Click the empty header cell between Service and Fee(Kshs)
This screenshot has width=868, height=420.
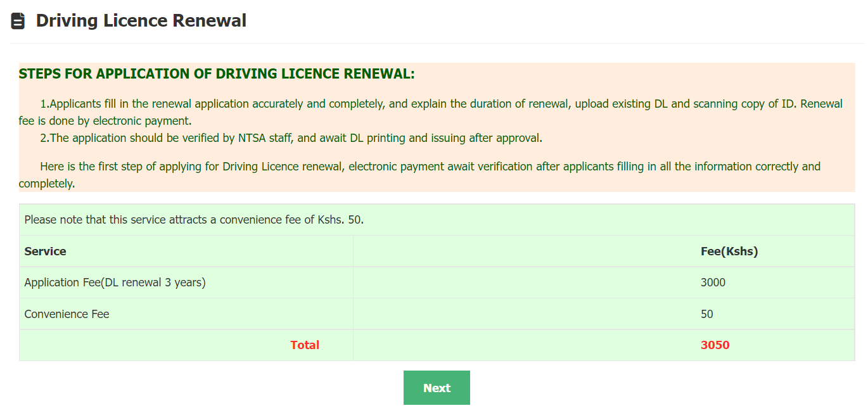(524, 251)
